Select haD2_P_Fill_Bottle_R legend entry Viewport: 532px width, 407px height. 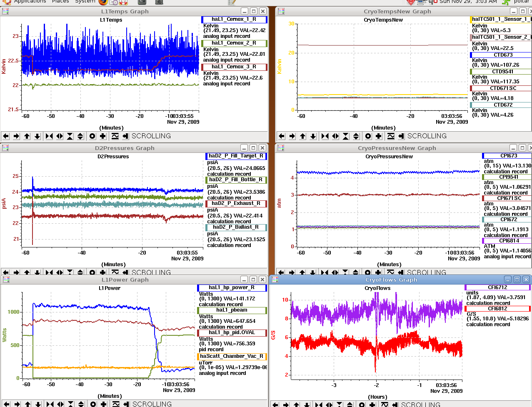click(x=236, y=180)
